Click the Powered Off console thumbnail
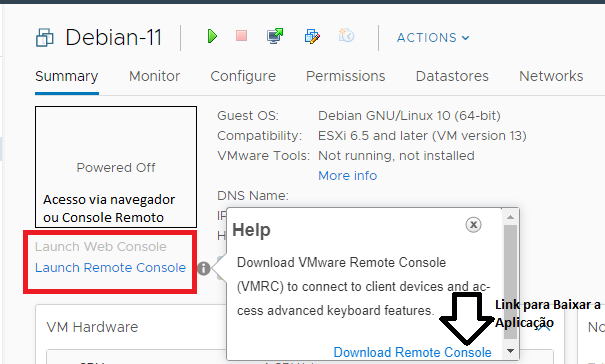The image size is (605, 364). [116, 167]
